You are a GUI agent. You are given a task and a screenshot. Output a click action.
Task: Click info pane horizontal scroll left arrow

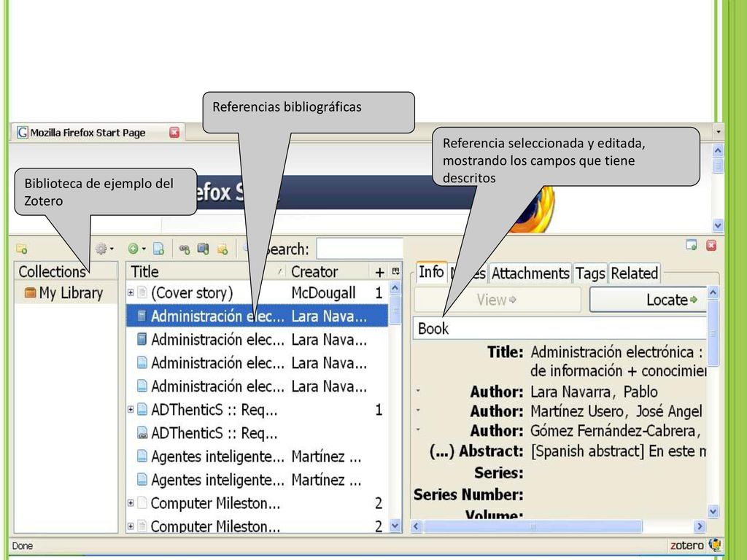coord(416,526)
